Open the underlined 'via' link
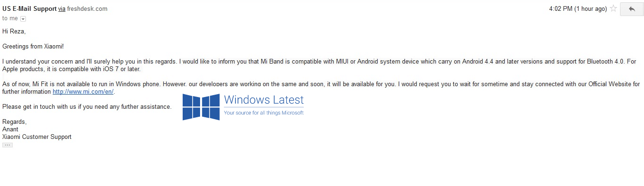The image size is (644, 186). point(62,8)
